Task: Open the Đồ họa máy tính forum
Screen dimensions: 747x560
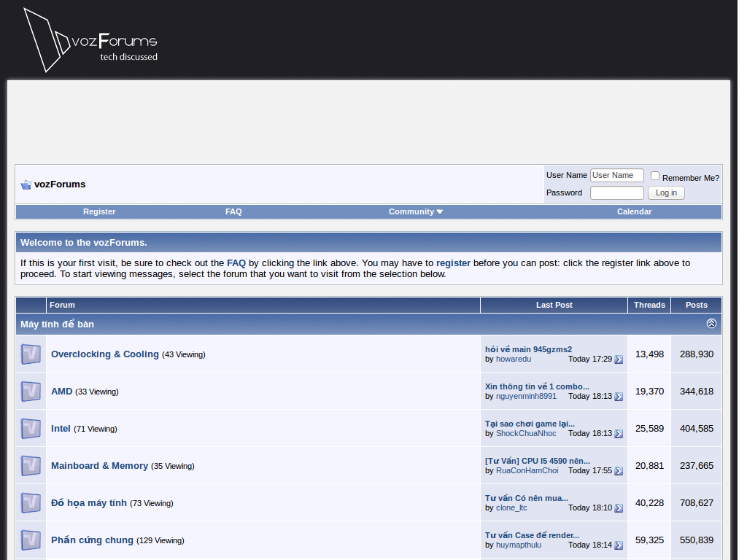Action: pyautogui.click(x=88, y=503)
